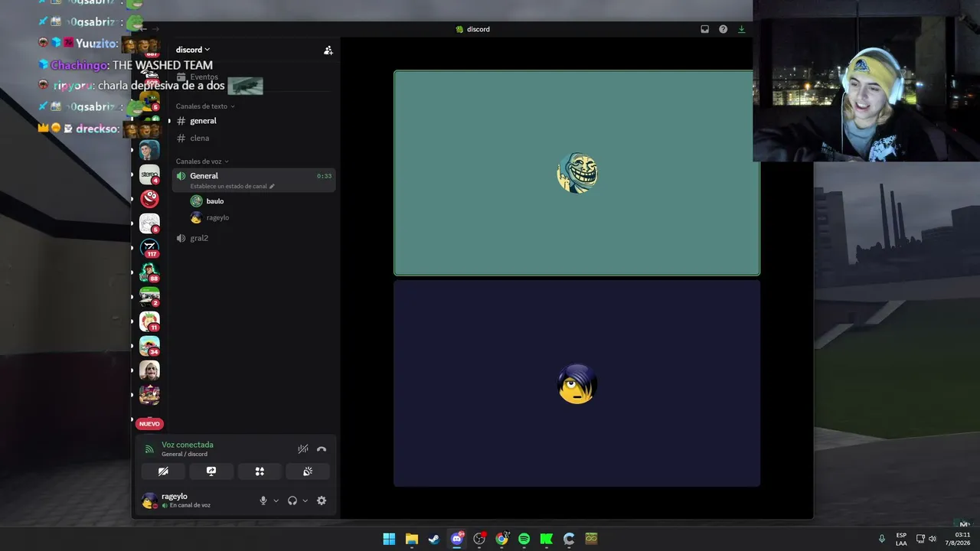The image size is (980, 551).
Task: Deafen using the headphones icon
Action: 292,500
